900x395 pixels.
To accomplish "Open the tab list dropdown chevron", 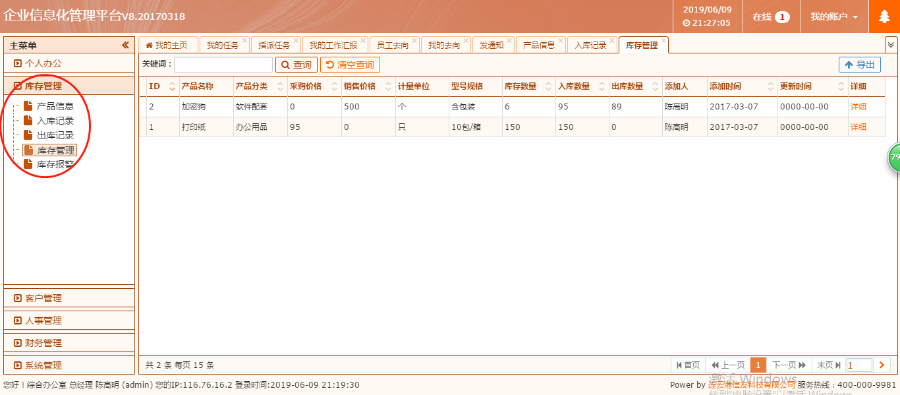I will pos(891,44).
